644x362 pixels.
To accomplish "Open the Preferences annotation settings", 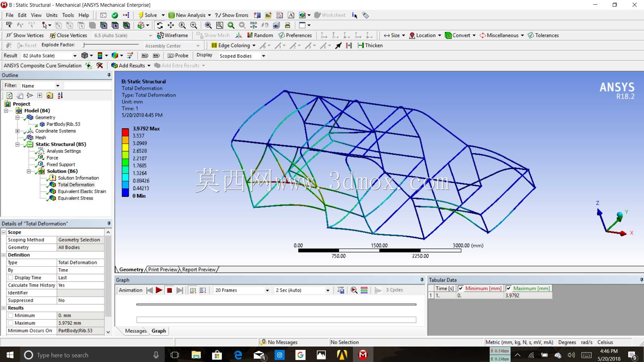I will 295,35.
